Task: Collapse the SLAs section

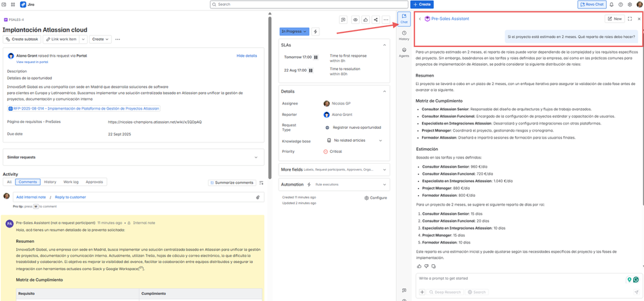Action: (x=385, y=44)
